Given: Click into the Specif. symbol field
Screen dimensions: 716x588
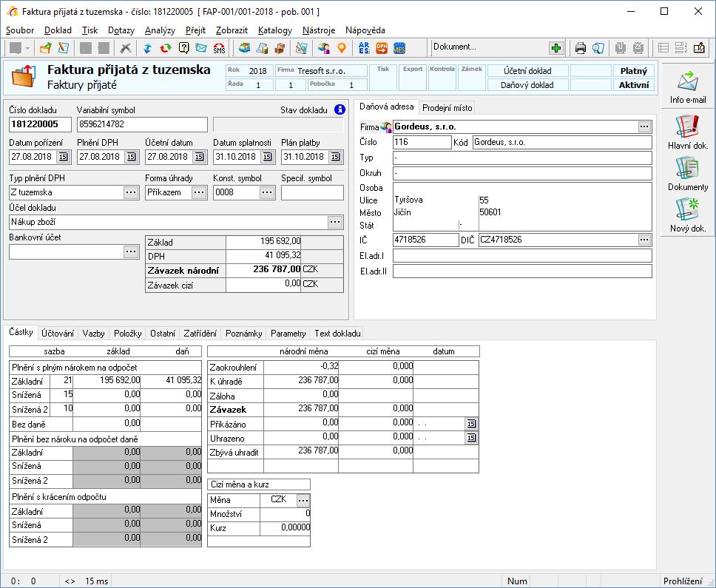Looking at the screenshot, I should coord(312,192).
